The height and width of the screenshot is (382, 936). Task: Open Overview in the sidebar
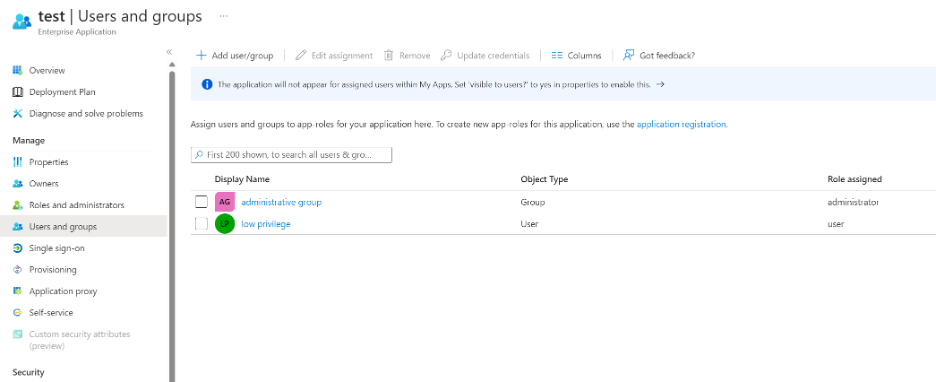click(x=47, y=70)
